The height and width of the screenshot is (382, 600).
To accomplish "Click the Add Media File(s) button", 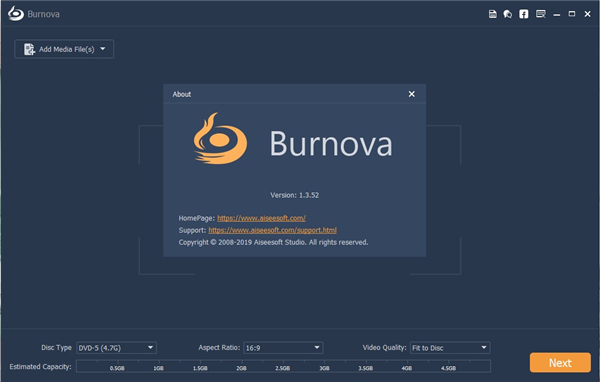I will click(64, 49).
